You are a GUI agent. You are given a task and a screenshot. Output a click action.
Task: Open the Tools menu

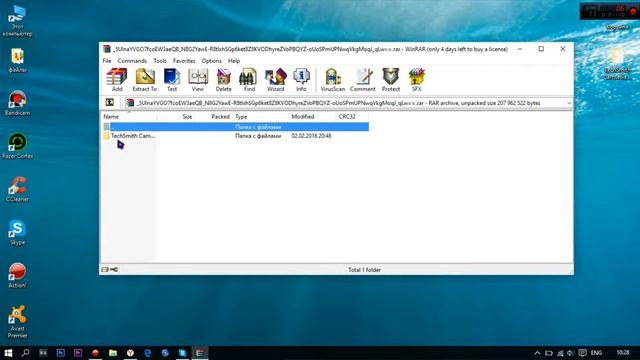point(160,61)
